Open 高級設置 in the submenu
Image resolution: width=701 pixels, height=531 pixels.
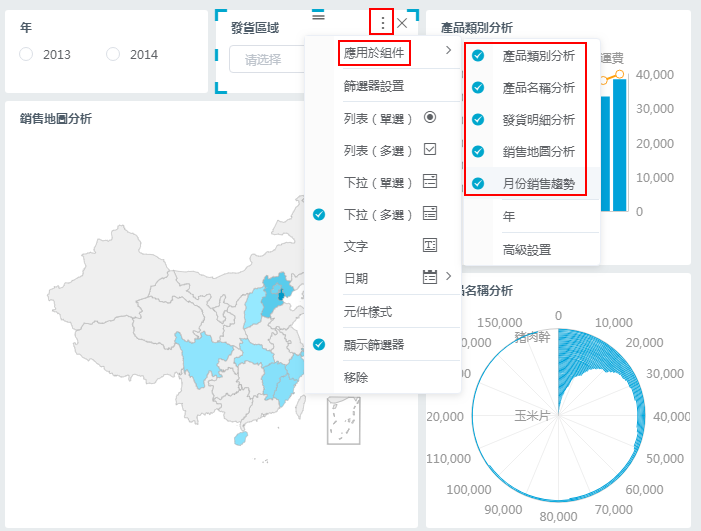coord(526,249)
